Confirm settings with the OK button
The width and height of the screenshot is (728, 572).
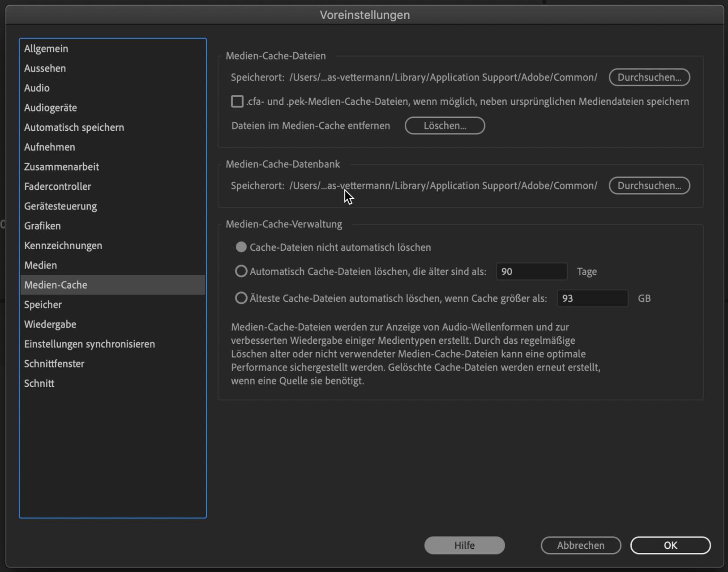coord(670,545)
